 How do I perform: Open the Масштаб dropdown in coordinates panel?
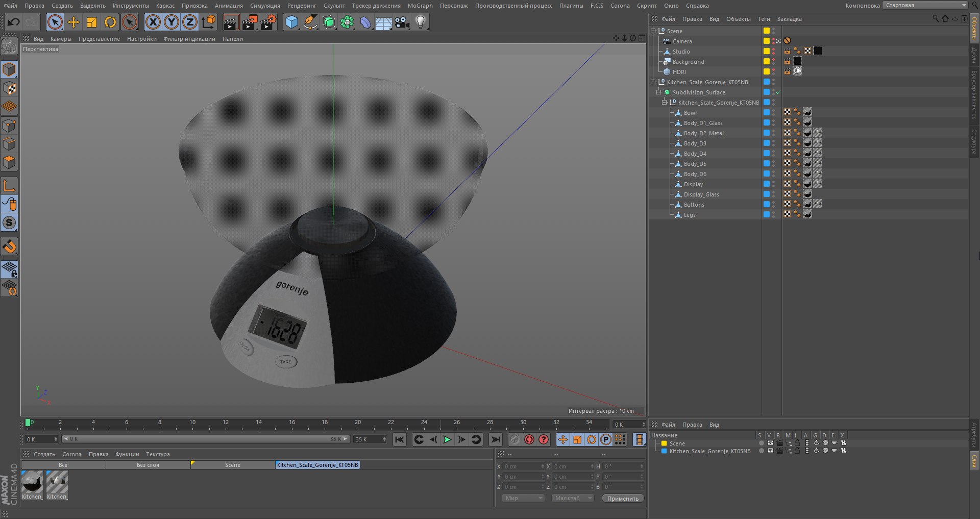click(x=573, y=498)
